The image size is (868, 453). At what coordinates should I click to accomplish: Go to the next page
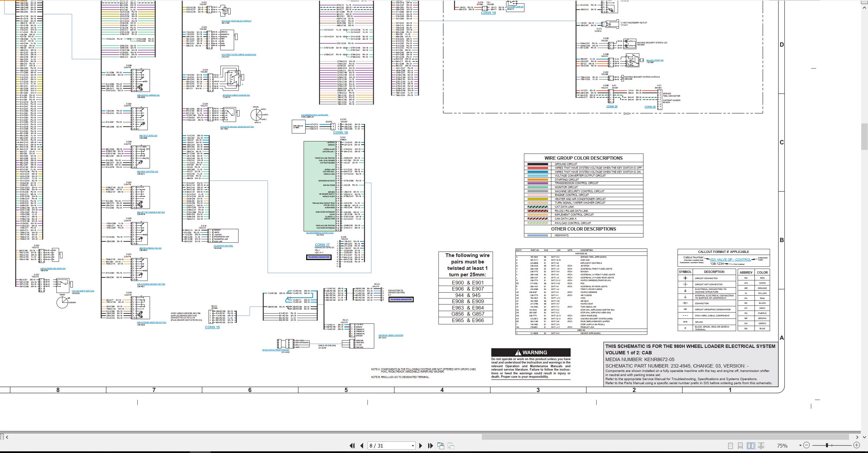pos(421,446)
